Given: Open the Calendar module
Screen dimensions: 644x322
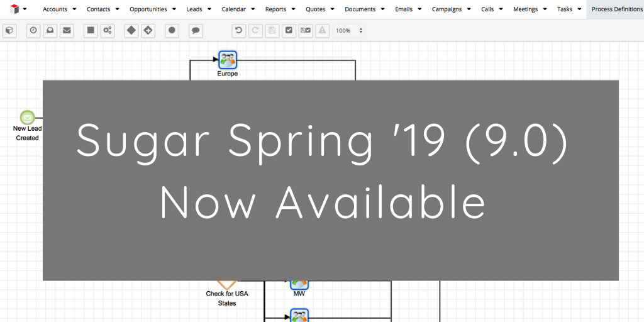Looking at the screenshot, I should tap(234, 9).
